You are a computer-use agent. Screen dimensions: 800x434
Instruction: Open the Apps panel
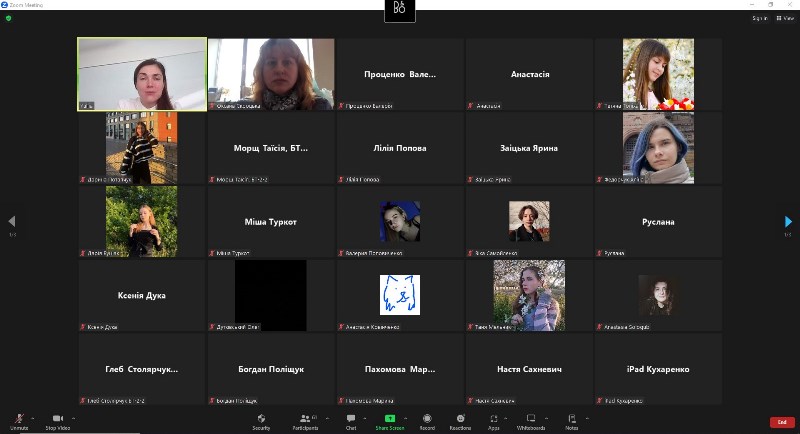tap(493, 420)
